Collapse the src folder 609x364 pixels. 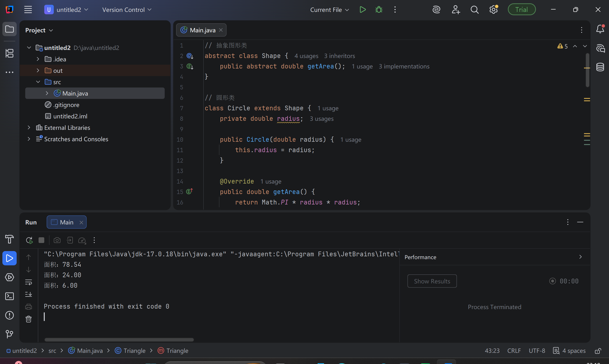coord(38,82)
